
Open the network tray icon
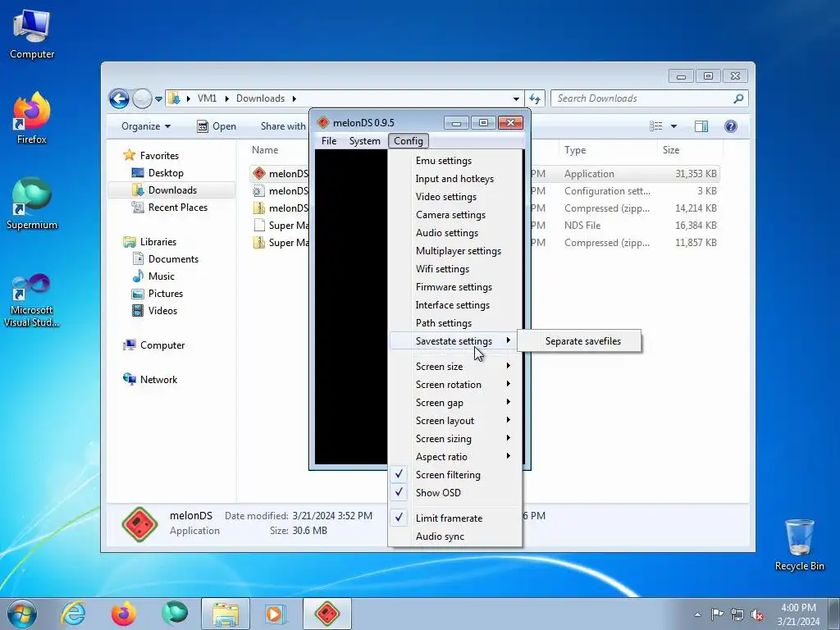pos(737,614)
